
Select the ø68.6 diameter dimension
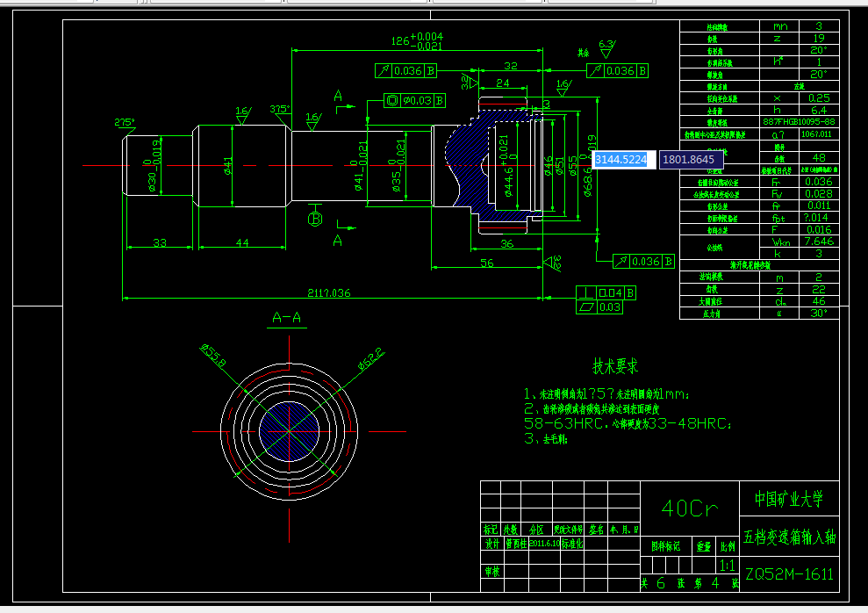(x=589, y=166)
